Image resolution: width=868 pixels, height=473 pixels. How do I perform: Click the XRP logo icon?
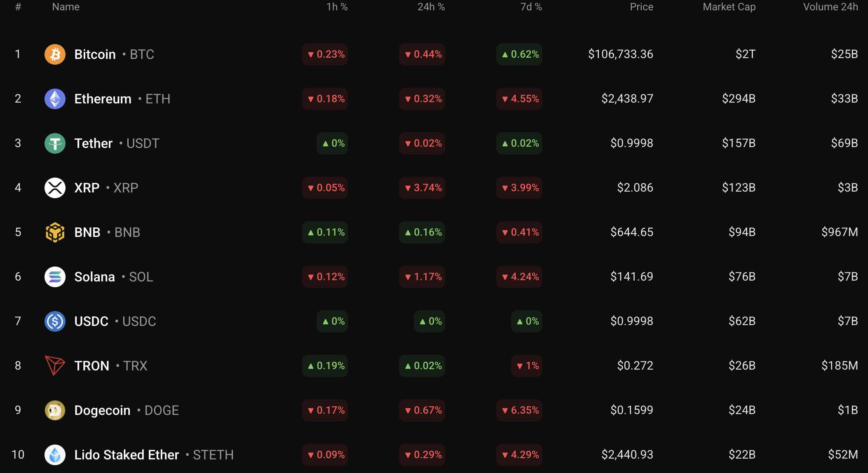55,188
